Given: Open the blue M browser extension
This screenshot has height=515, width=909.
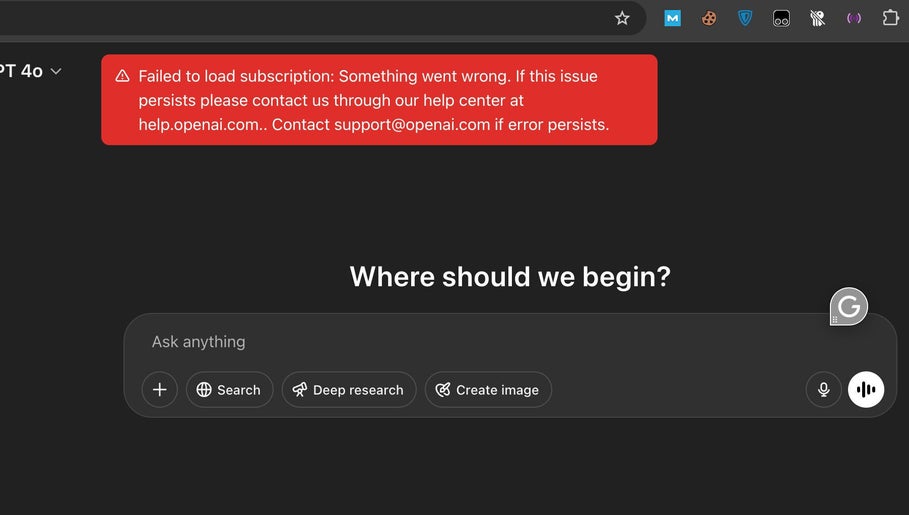Looking at the screenshot, I should (672, 19).
